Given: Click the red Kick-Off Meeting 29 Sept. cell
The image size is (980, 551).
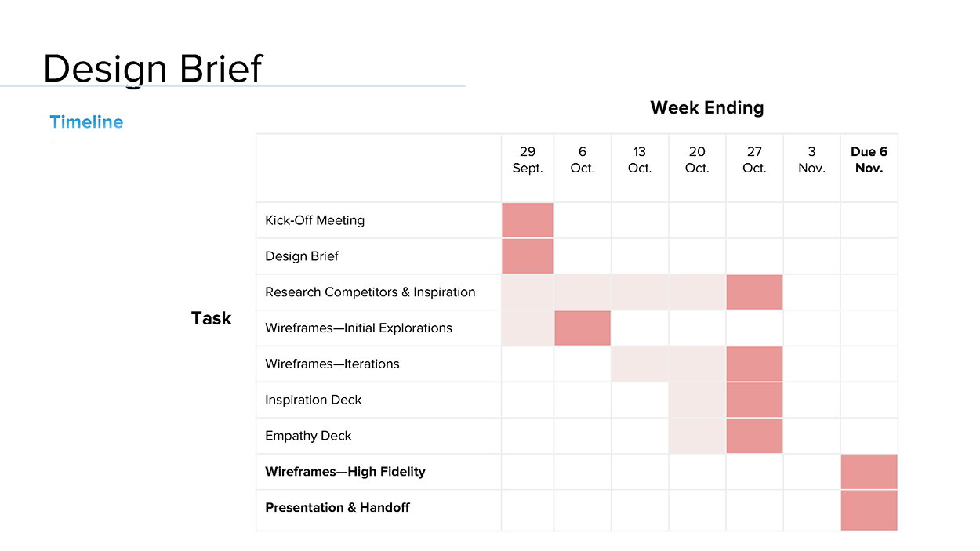Looking at the screenshot, I should pyautogui.click(x=528, y=220).
